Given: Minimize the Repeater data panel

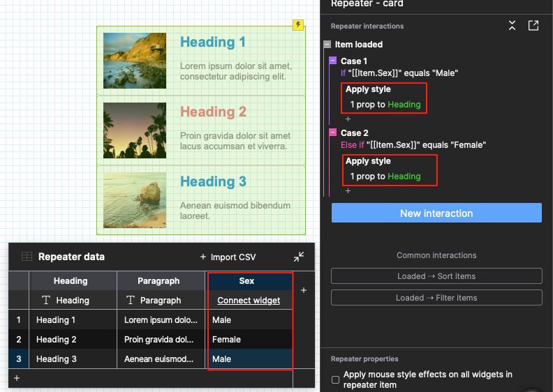Looking at the screenshot, I should point(299,257).
